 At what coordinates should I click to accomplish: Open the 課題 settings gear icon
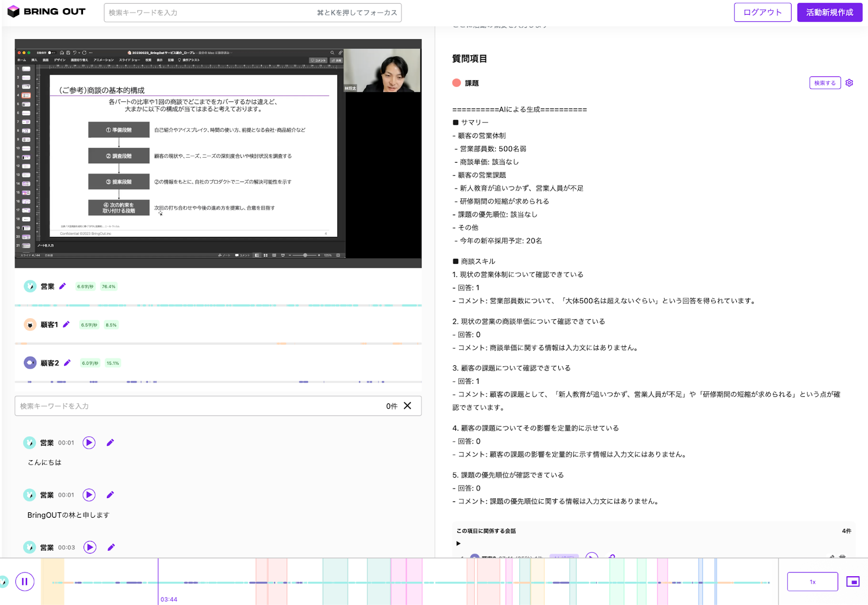(849, 83)
